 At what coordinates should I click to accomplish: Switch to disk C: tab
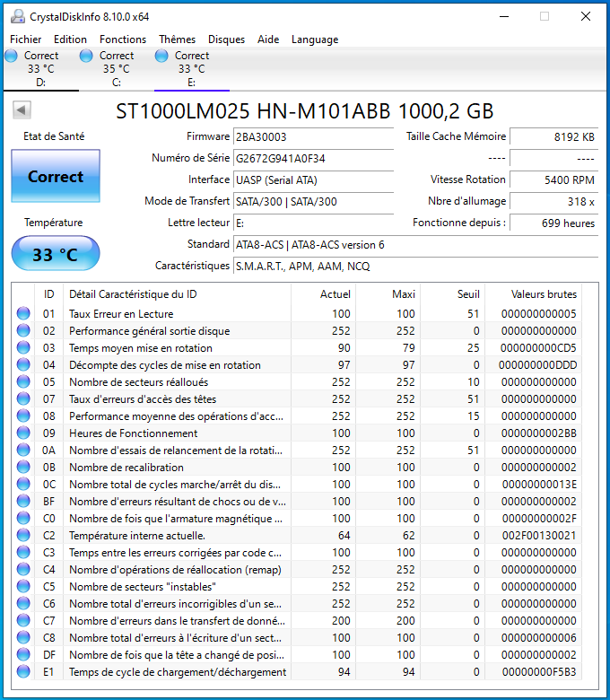point(117,69)
